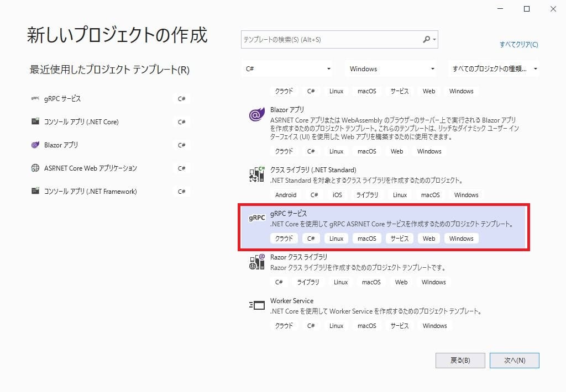Click the C# badge beside recent gRPC サービス
Viewport: 566px width, 392px height.
[181, 98]
